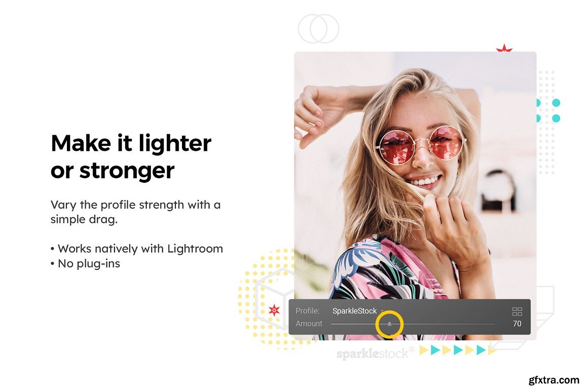
Task: Click the small arrow beside SparkleStock
Action: coord(382,311)
